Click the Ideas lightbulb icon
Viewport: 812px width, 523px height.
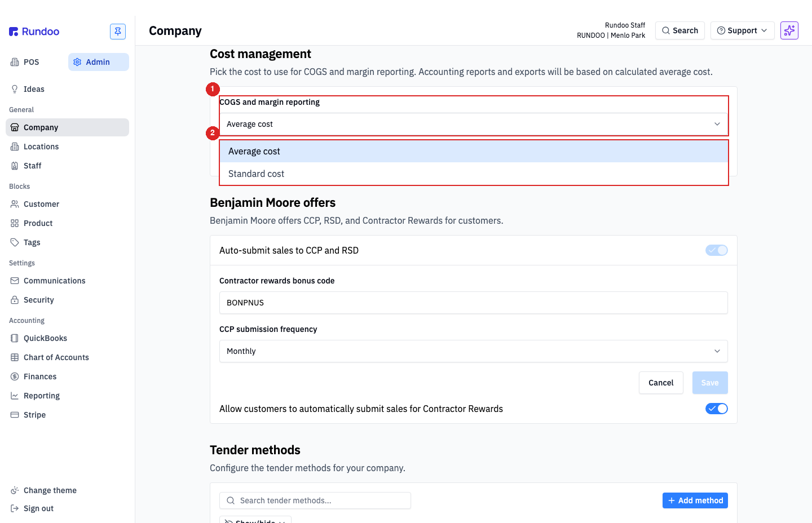click(x=15, y=89)
